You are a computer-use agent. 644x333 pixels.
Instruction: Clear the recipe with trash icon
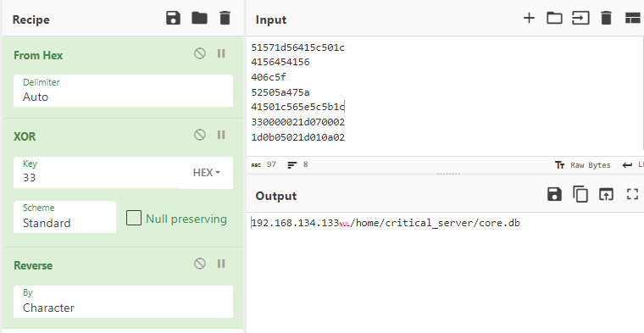[x=225, y=19]
